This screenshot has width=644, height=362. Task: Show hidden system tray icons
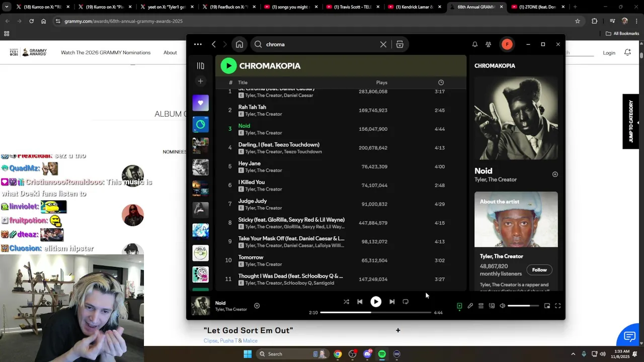click(573, 354)
